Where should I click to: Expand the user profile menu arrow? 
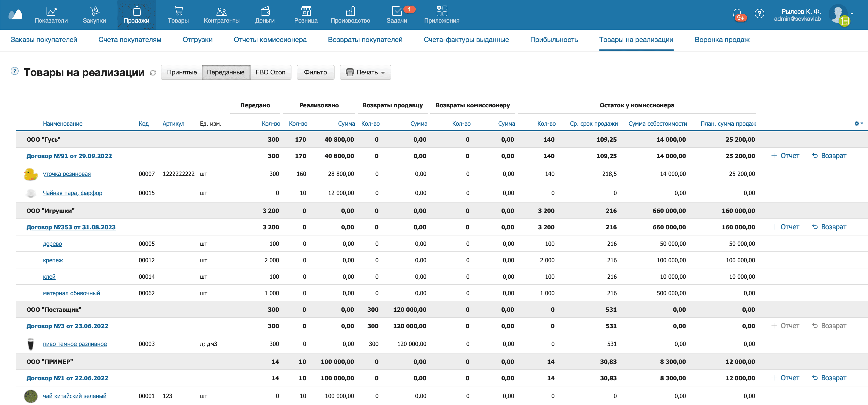[852, 14]
